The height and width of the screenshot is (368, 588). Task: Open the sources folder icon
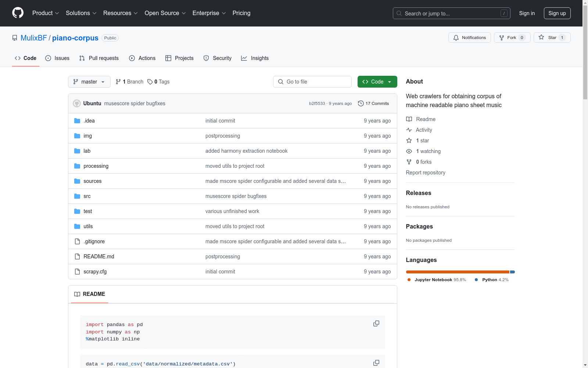coord(77,181)
